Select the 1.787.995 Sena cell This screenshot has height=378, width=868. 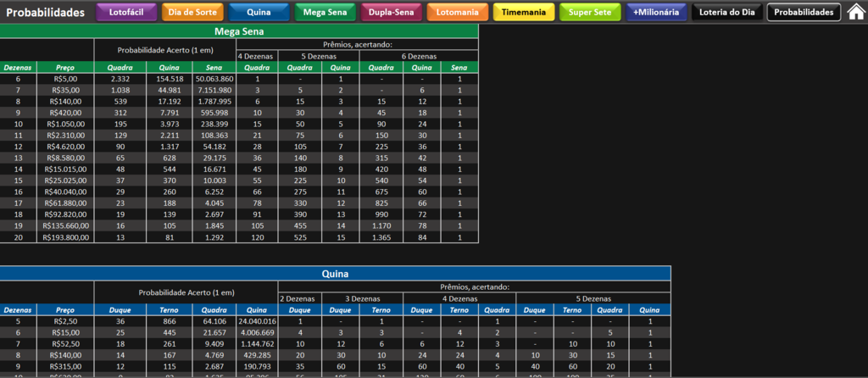[x=214, y=101]
